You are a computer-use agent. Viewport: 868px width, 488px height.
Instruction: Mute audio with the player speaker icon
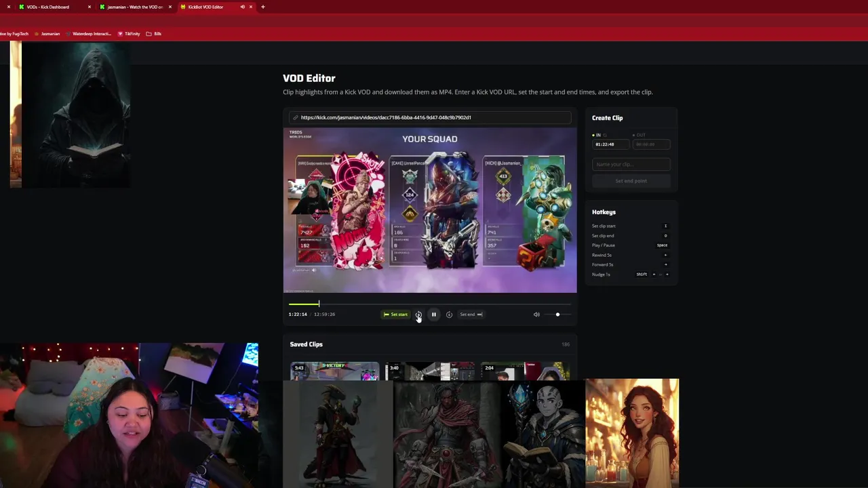(x=536, y=314)
